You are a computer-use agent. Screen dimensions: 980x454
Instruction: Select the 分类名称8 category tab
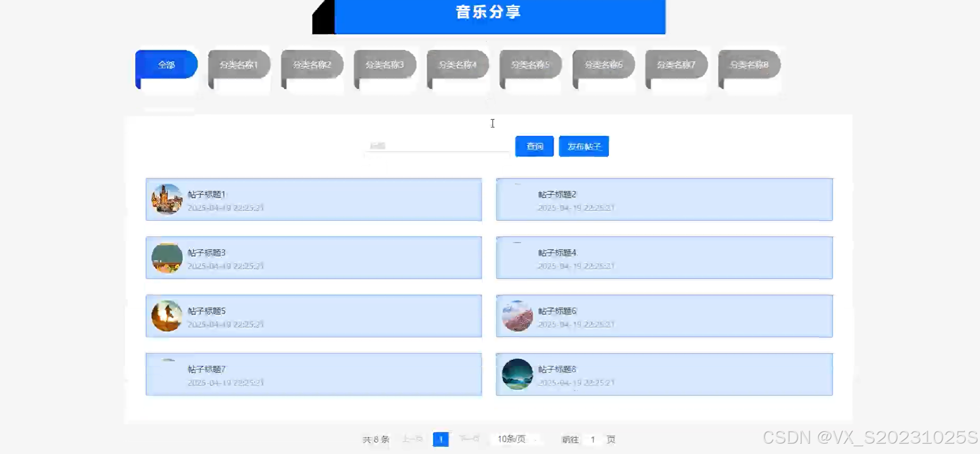[749, 65]
